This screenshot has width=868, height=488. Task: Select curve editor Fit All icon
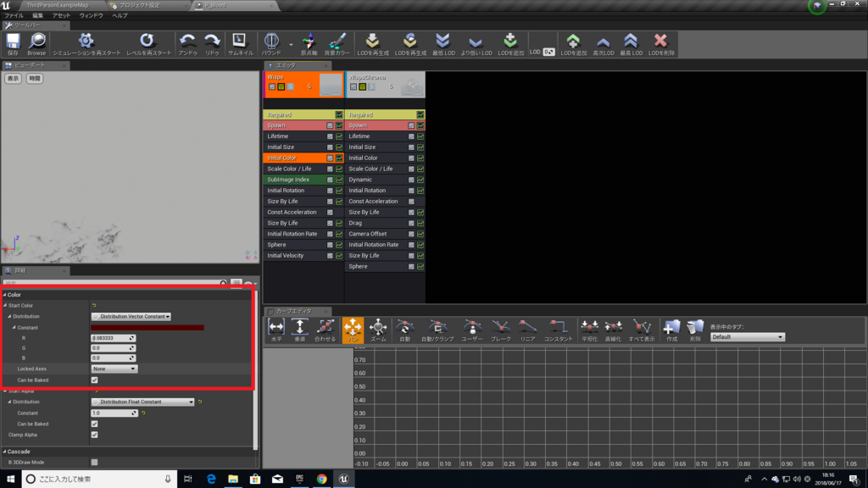click(x=325, y=330)
